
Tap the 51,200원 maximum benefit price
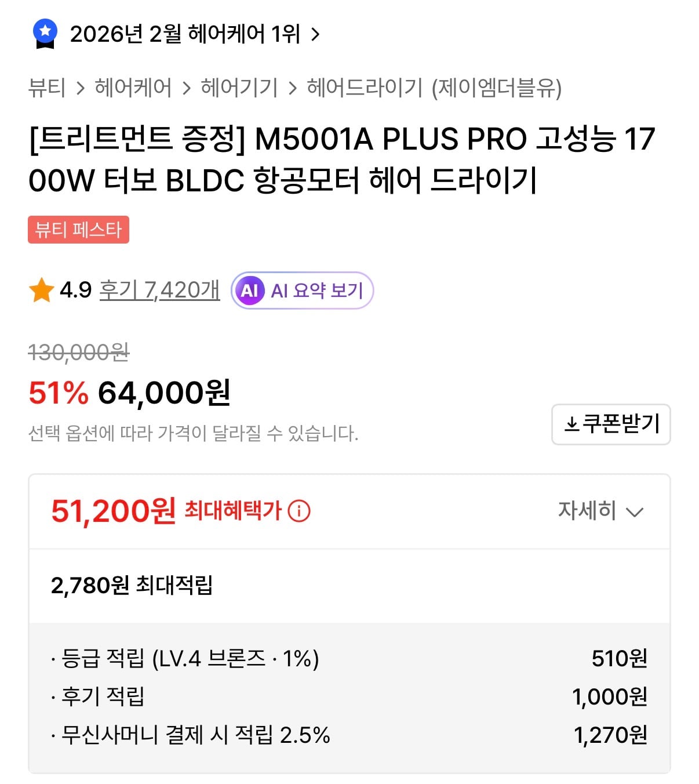point(113,511)
